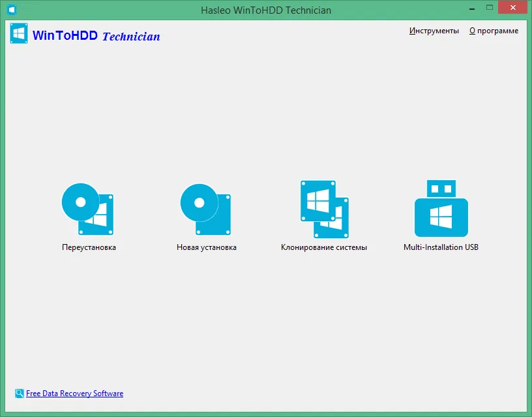Open the О программе menu
532x417 pixels.
tap(494, 31)
